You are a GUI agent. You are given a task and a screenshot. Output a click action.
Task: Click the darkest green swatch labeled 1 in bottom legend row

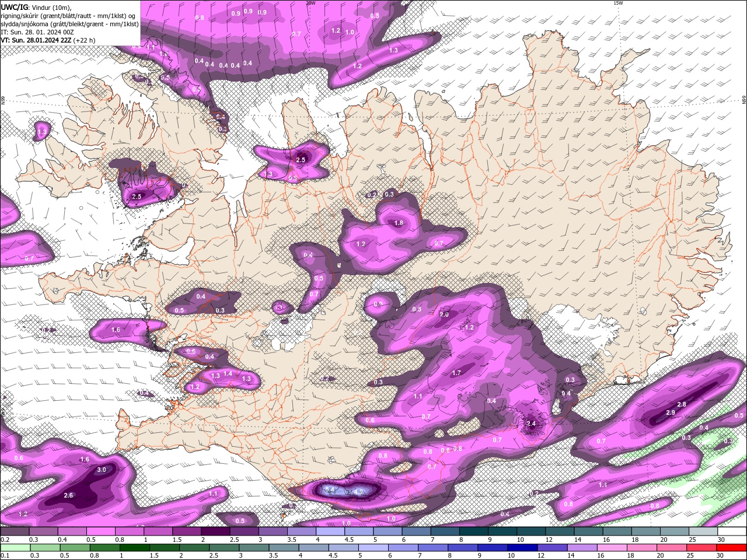pos(134,548)
